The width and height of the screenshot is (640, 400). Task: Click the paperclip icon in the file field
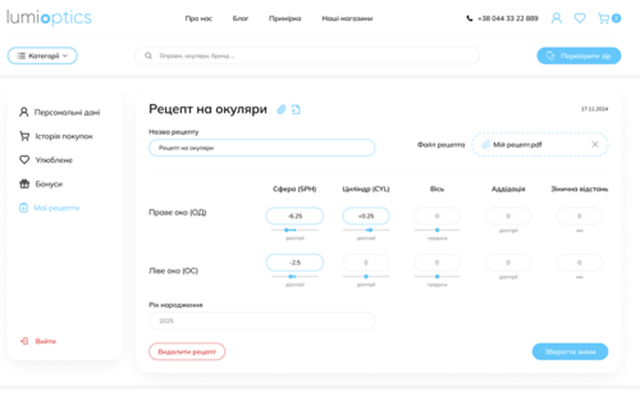(x=485, y=144)
